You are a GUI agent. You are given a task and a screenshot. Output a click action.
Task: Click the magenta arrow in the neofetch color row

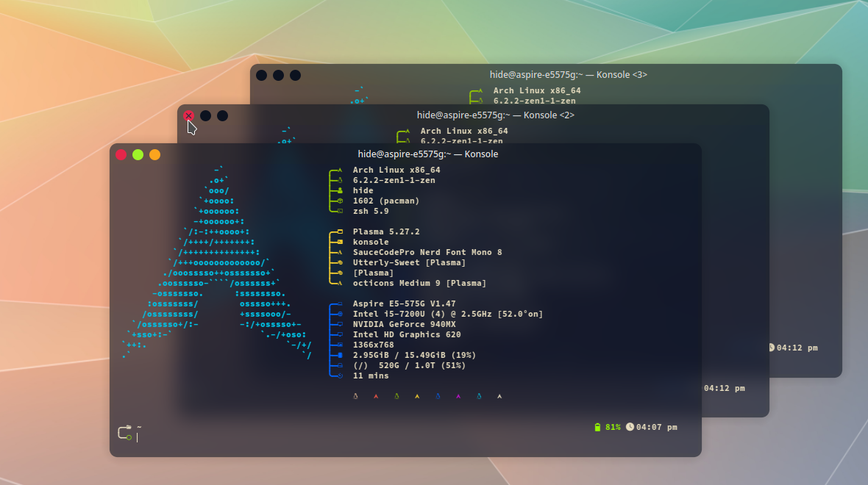click(x=458, y=396)
